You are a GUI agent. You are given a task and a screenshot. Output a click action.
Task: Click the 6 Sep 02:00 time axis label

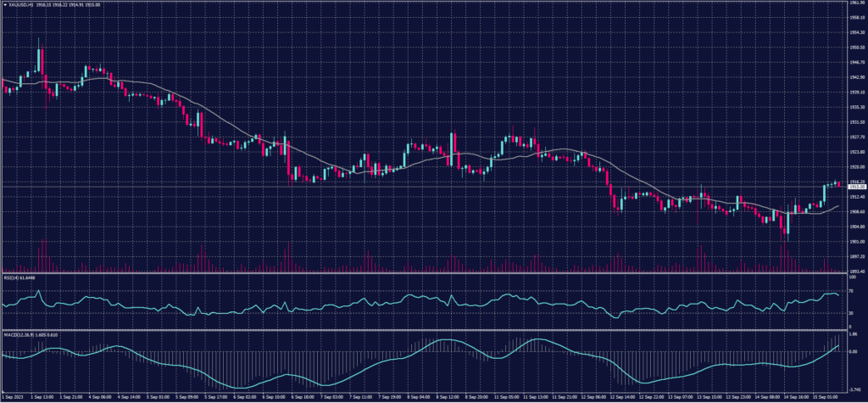point(248,396)
